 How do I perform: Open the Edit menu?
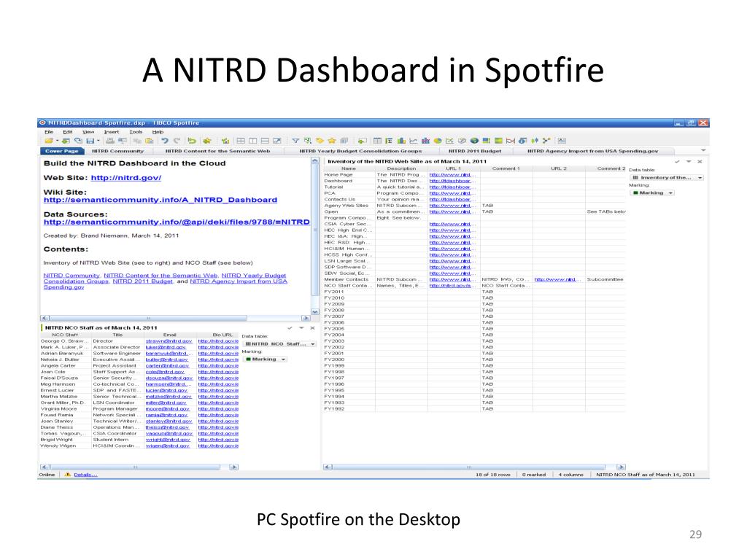[68, 132]
